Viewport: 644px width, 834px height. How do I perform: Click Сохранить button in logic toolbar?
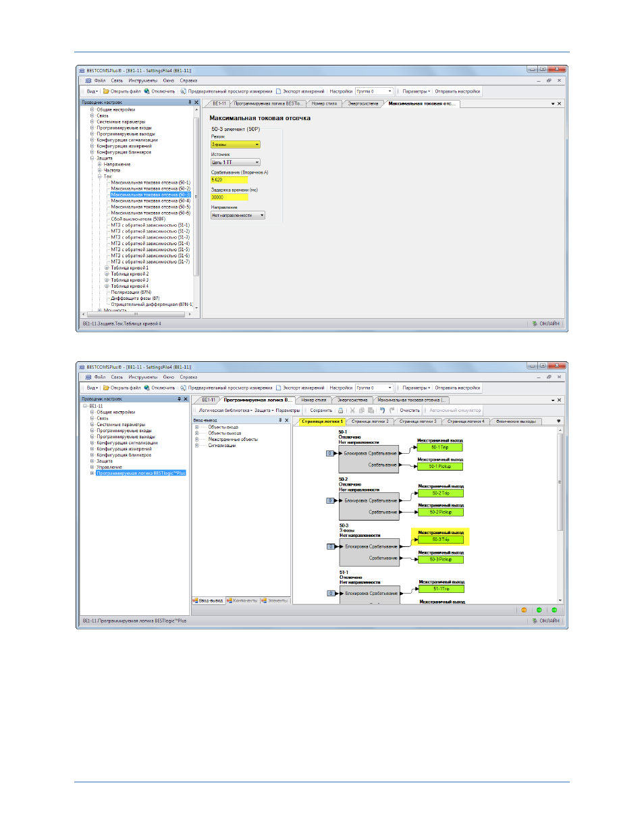tap(321, 410)
